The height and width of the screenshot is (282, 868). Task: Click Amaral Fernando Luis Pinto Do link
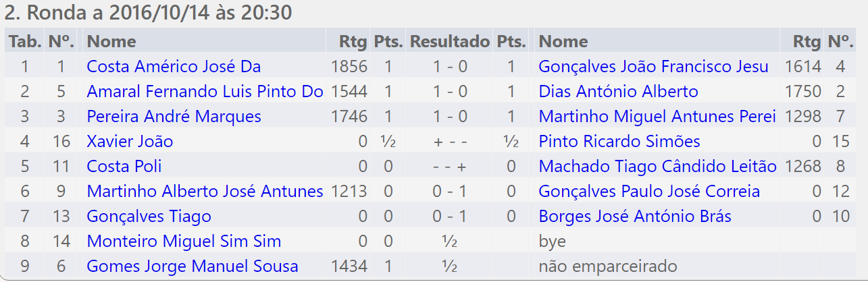pos(205,92)
